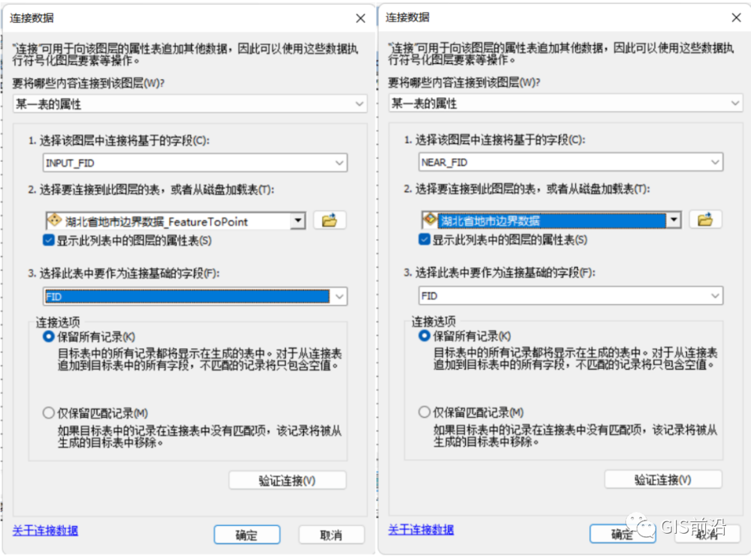This screenshot has width=751, height=560.
Task: Open the FID dropdown in right dialog
Action: tap(715, 295)
